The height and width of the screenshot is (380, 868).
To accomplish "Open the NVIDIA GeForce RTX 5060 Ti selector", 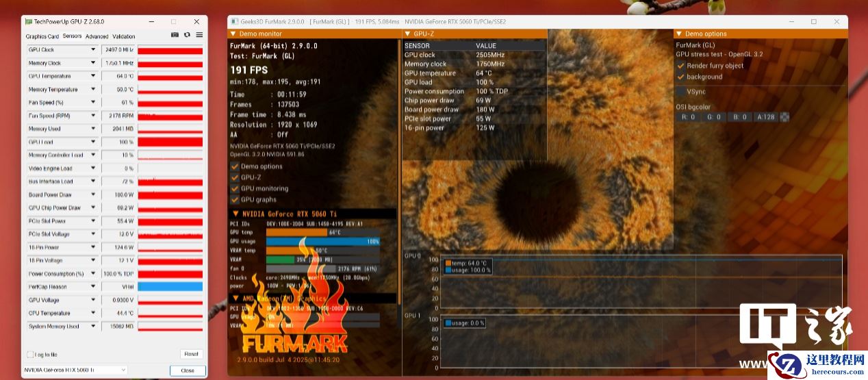I will [75, 370].
